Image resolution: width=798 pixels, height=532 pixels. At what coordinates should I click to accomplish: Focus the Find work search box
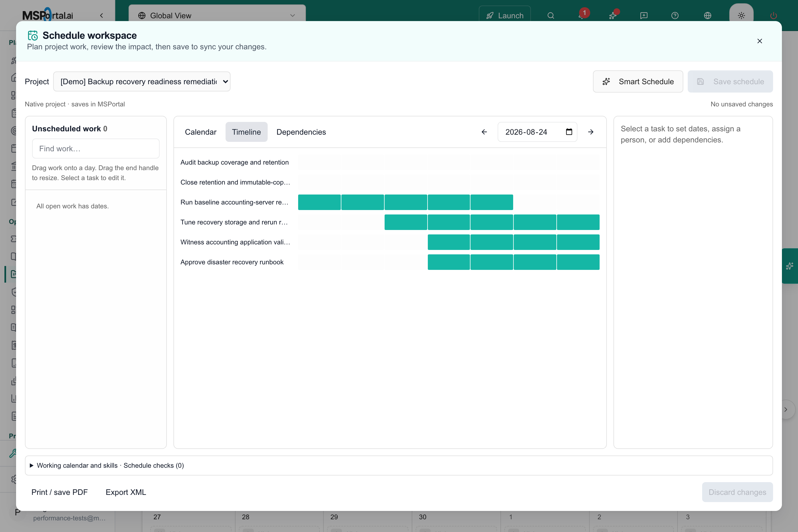click(x=96, y=149)
